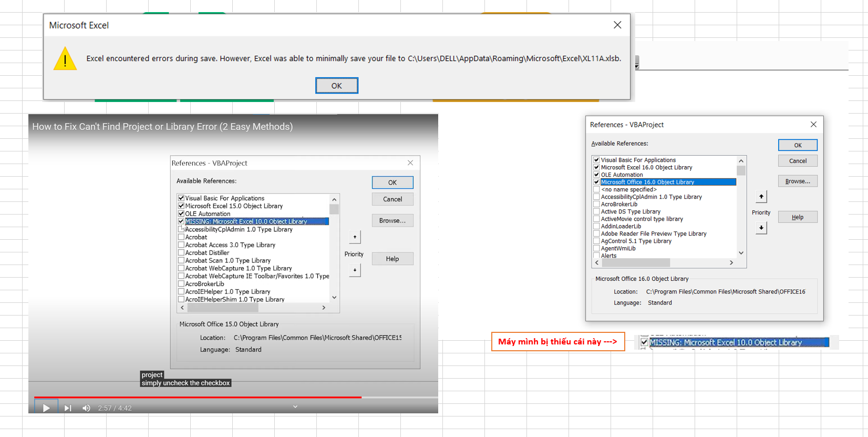
Task: Click Help in the video's References dialog
Action: 392,259
